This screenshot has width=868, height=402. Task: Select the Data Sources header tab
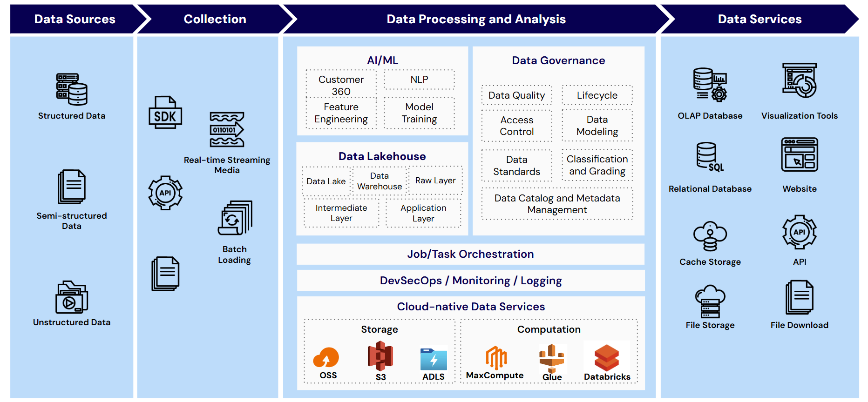(x=75, y=19)
